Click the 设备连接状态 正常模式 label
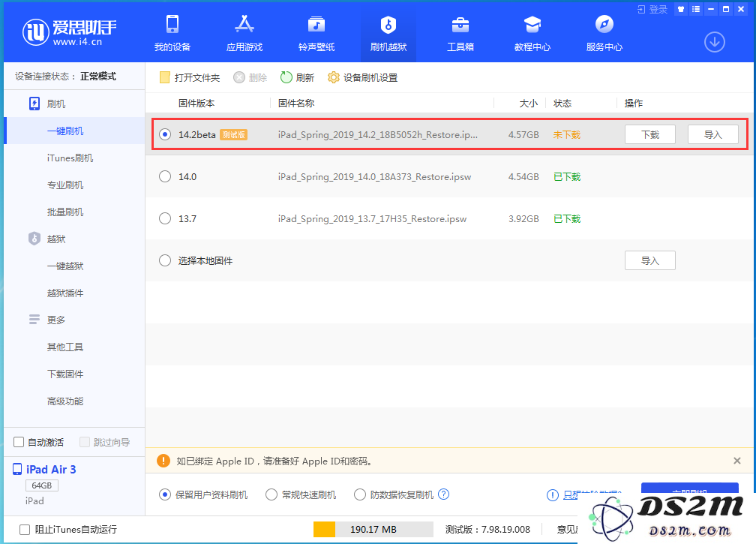 pyautogui.click(x=65, y=77)
